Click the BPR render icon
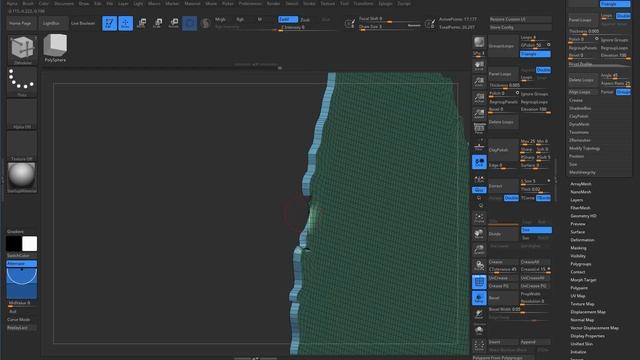Screen dimensions: 640x360 click(x=479, y=42)
